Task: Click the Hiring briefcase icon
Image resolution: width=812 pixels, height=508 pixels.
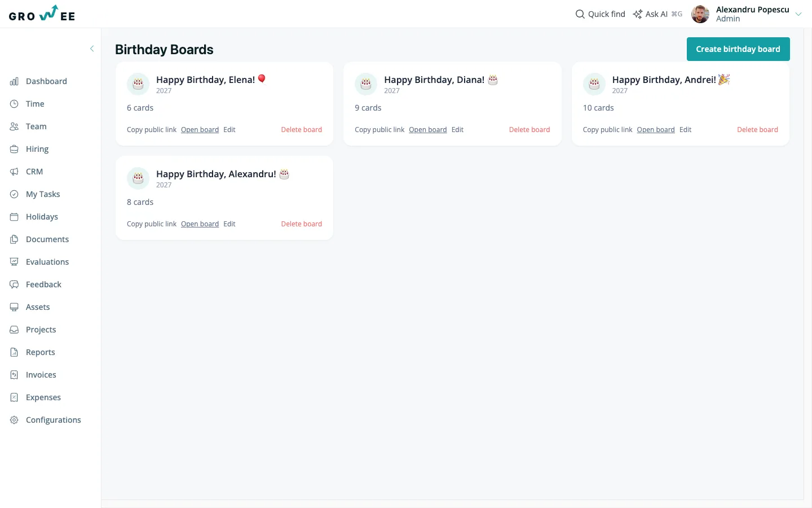Action: tap(14, 149)
